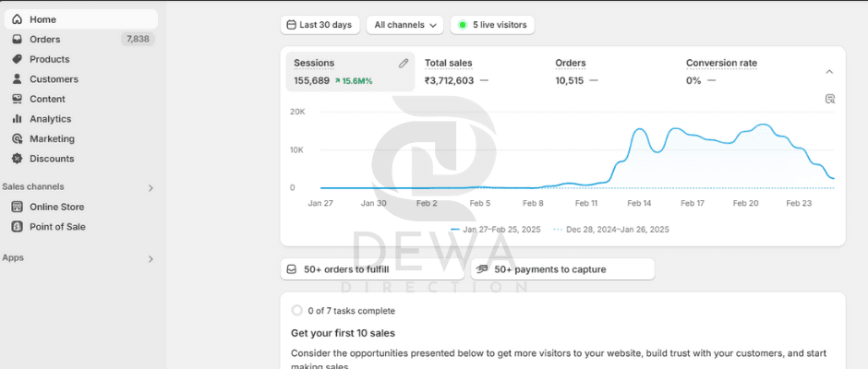Collapse the metrics card with chevron up

point(828,72)
